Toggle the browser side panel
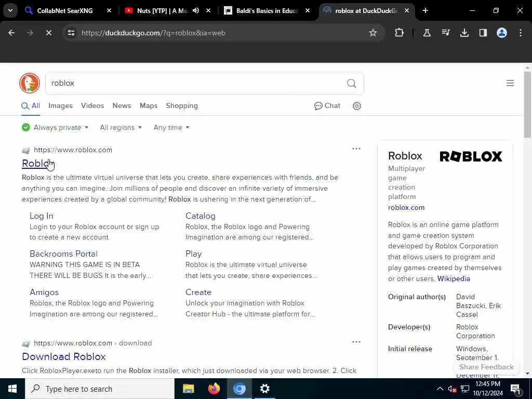 coord(483,33)
